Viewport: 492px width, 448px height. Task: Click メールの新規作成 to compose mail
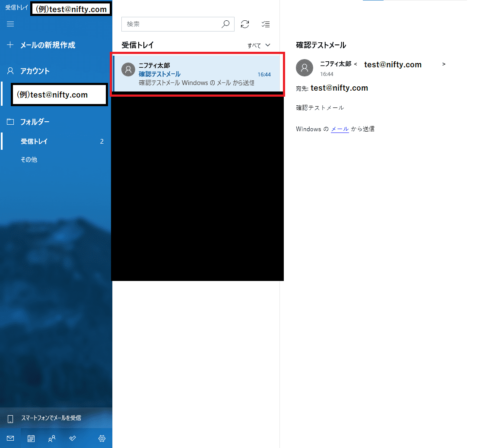(48, 45)
